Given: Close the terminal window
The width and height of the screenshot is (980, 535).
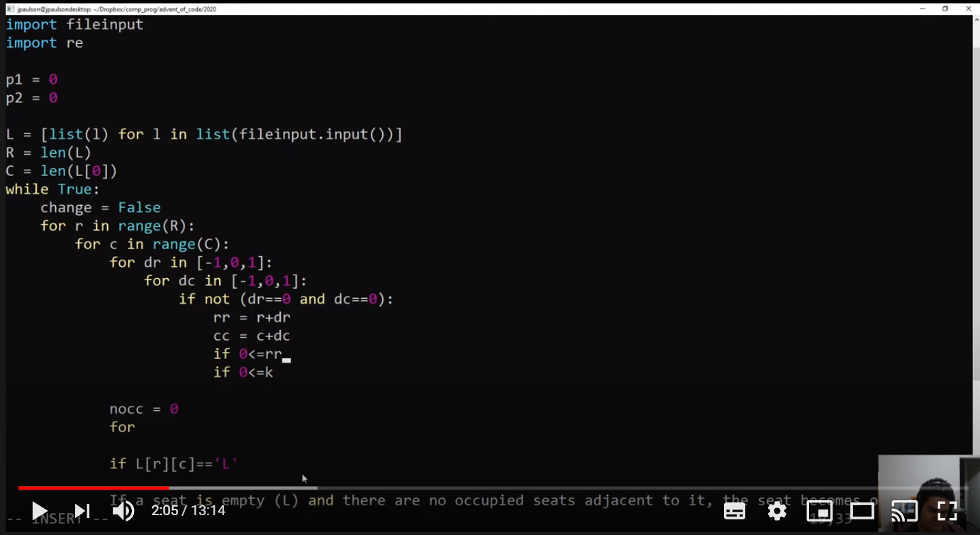Looking at the screenshot, I should 969,9.
